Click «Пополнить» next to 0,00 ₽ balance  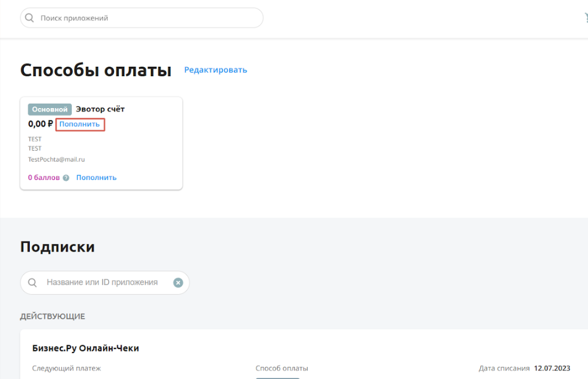click(x=80, y=124)
